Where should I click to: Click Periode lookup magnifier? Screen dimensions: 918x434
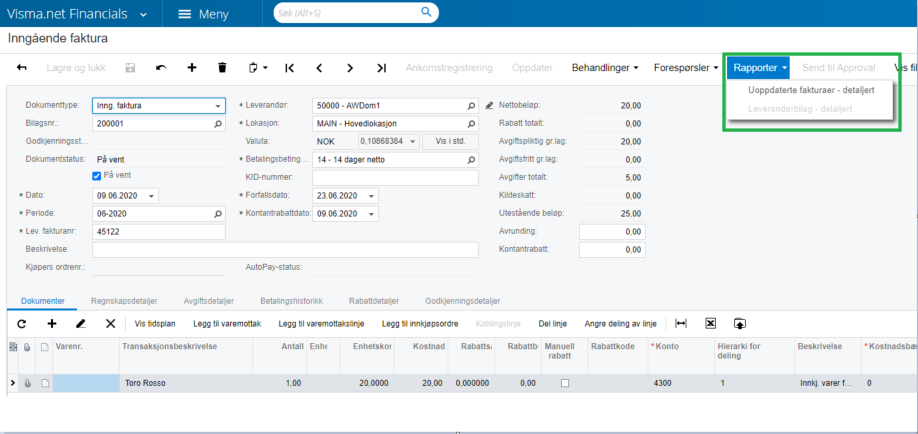(x=218, y=214)
